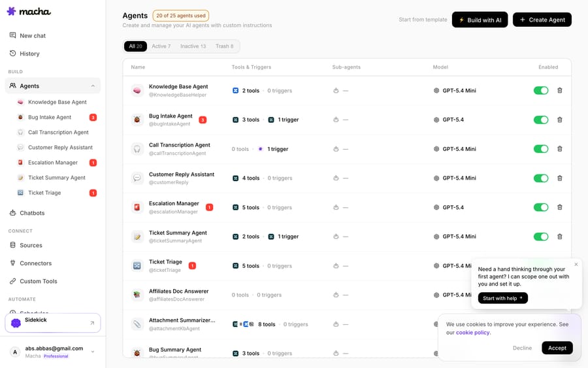This screenshot has width=588, height=368.
Task: Switch to the Trash 8 tab
Action: [x=224, y=46]
